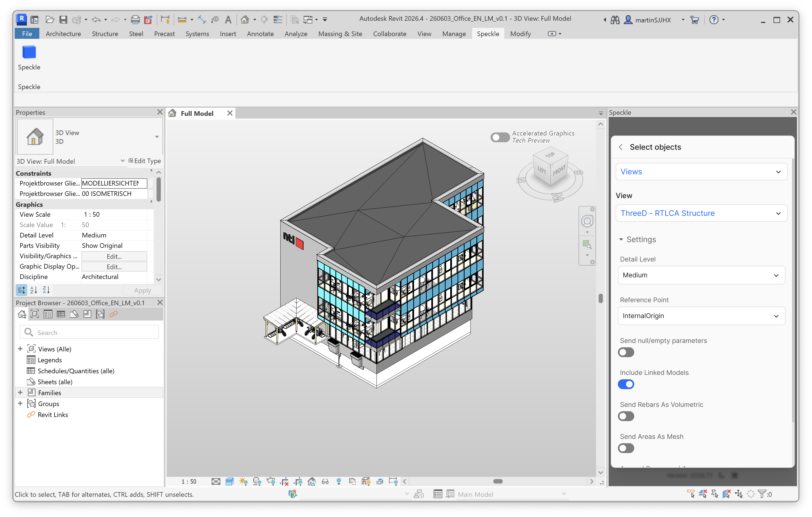Click the Edit Type button in Properties
This screenshot has width=812, height=517.
[x=144, y=161]
